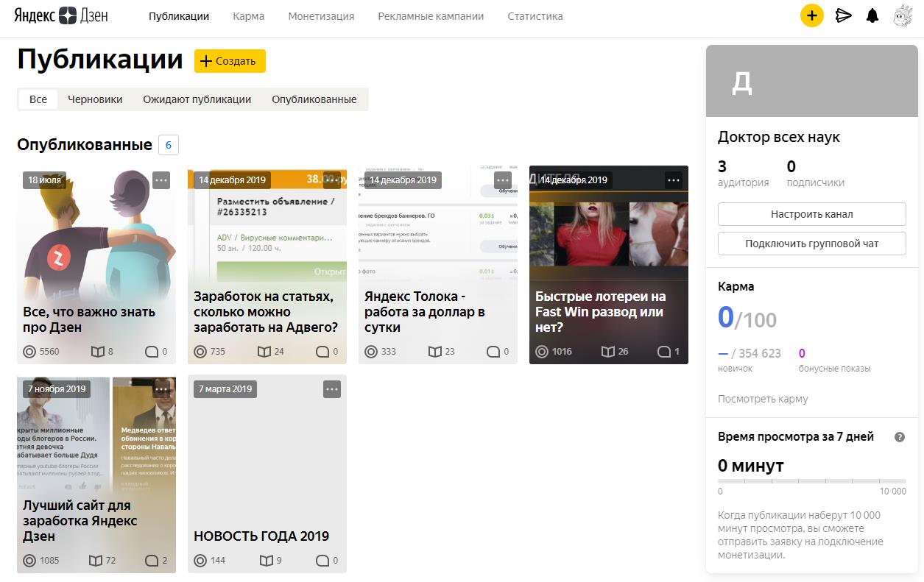Click 'подписчики' count label
Viewport: 924px width, 582px height.
pyautogui.click(x=816, y=182)
